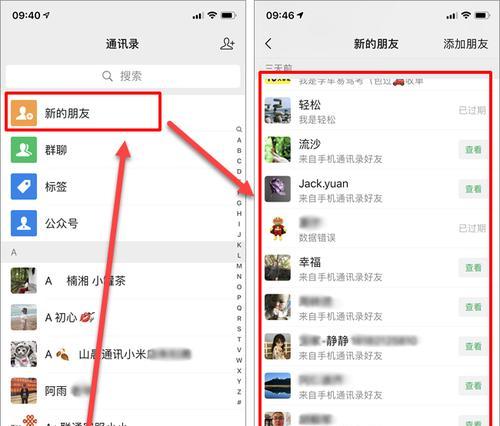The height and width of the screenshot is (426, 500).
Task: Click the 搜索 search field
Action: tap(123, 76)
